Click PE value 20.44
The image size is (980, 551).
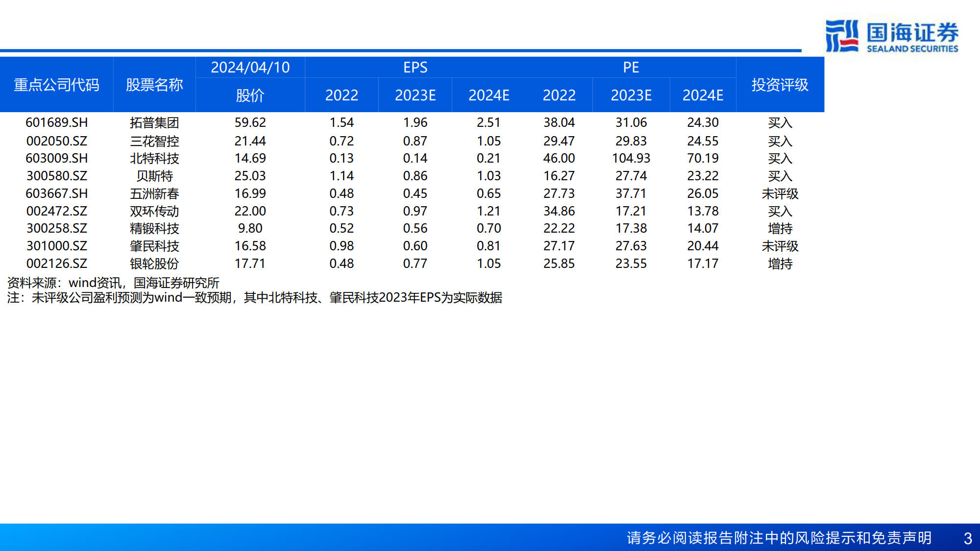[x=703, y=246]
